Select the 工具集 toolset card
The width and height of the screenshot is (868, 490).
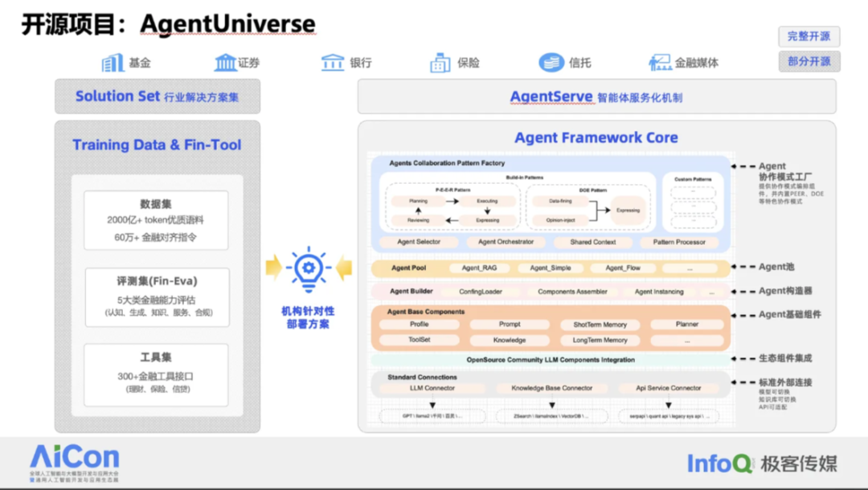(x=156, y=374)
